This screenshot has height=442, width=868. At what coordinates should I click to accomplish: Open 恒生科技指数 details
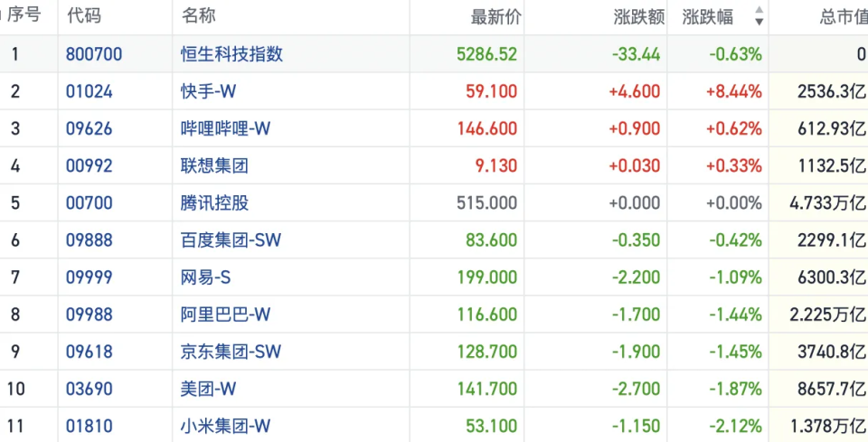pyautogui.click(x=232, y=53)
